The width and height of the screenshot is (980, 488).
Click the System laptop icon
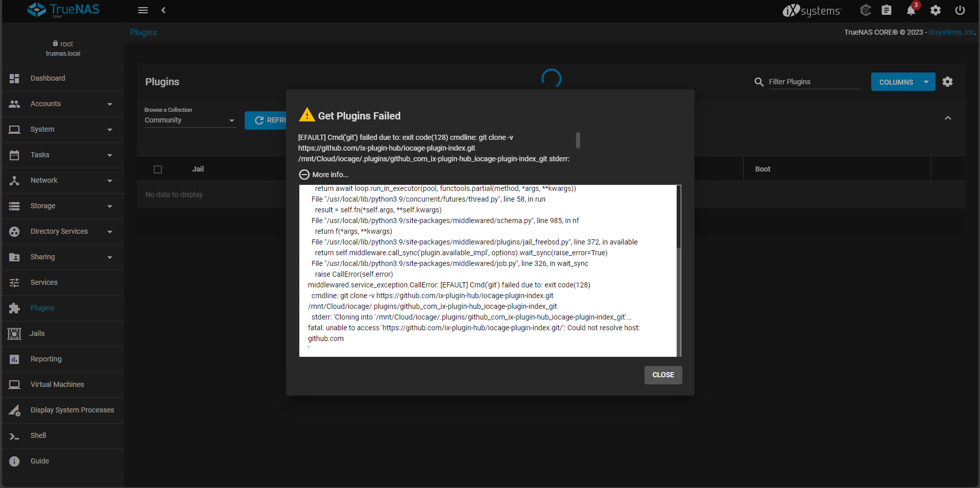14,129
